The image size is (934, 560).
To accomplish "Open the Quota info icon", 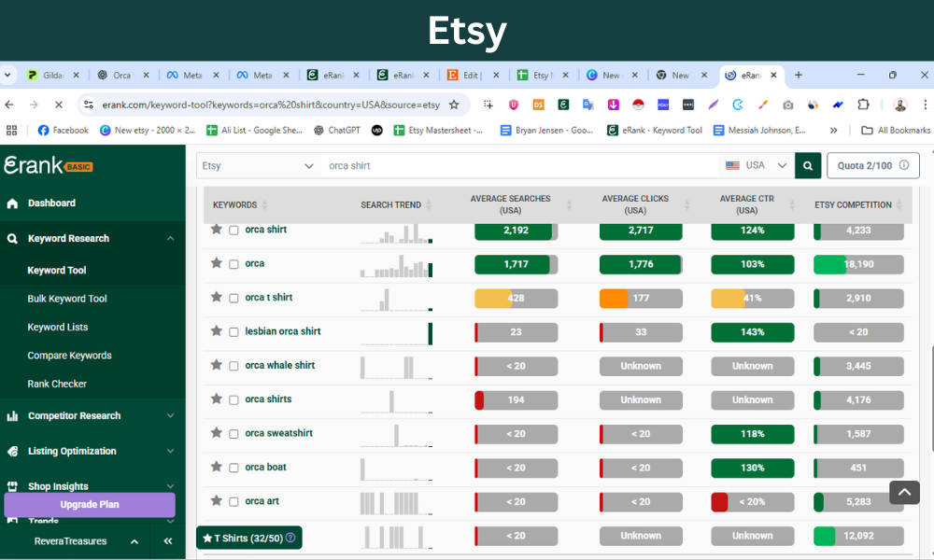I will pyautogui.click(x=904, y=165).
